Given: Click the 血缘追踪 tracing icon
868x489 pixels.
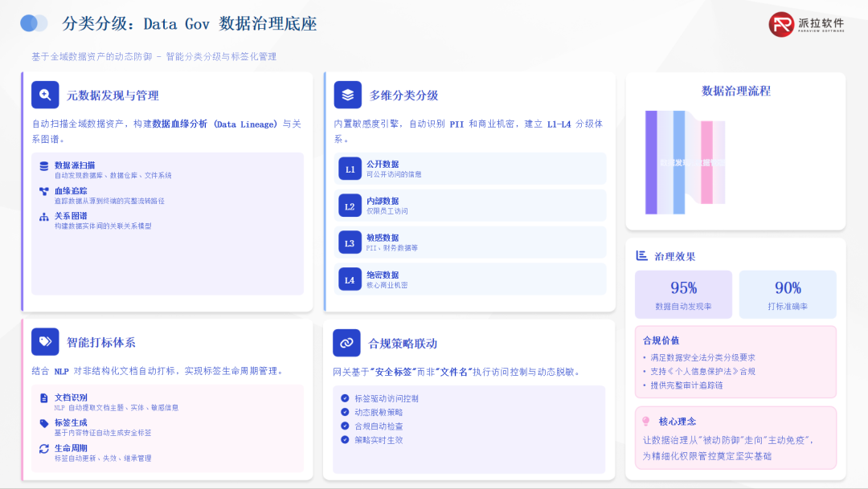Looking at the screenshot, I should point(43,191).
